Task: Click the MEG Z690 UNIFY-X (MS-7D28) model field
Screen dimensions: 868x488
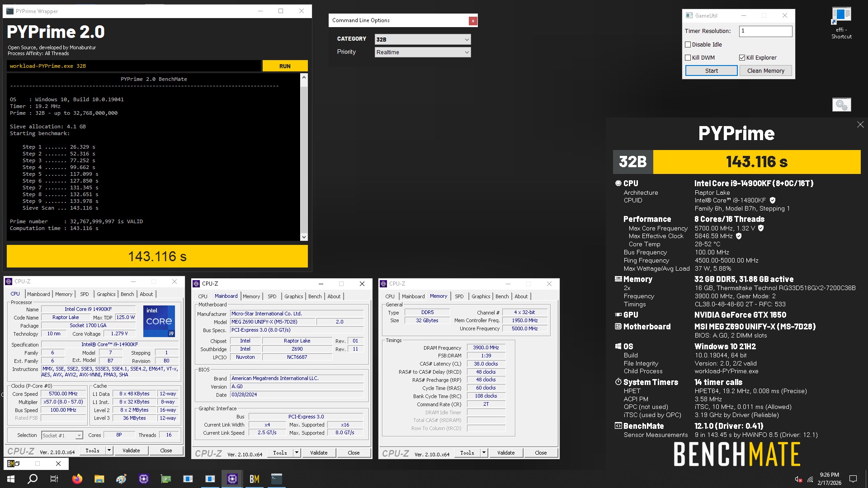Action: 273,322
